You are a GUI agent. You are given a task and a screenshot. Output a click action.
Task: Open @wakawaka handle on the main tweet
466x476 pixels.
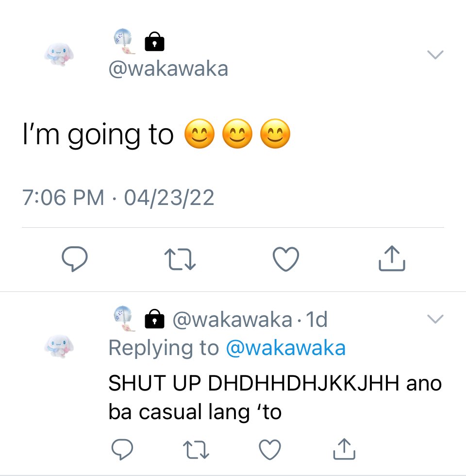pos(168,69)
